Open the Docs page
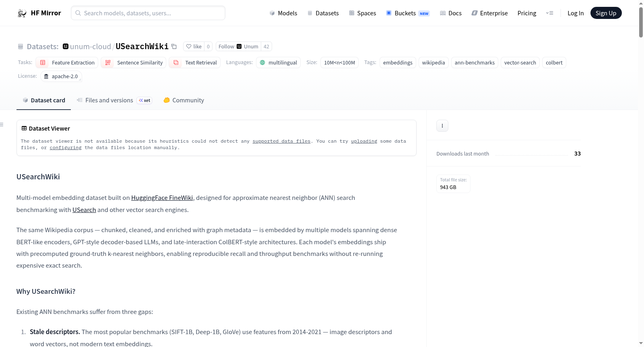644x347 pixels. (x=450, y=13)
